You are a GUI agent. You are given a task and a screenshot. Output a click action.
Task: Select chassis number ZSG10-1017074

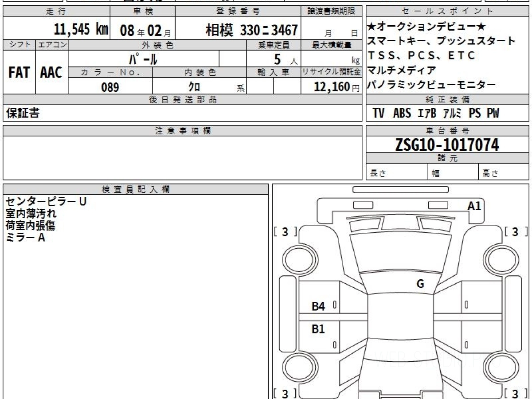(447, 145)
